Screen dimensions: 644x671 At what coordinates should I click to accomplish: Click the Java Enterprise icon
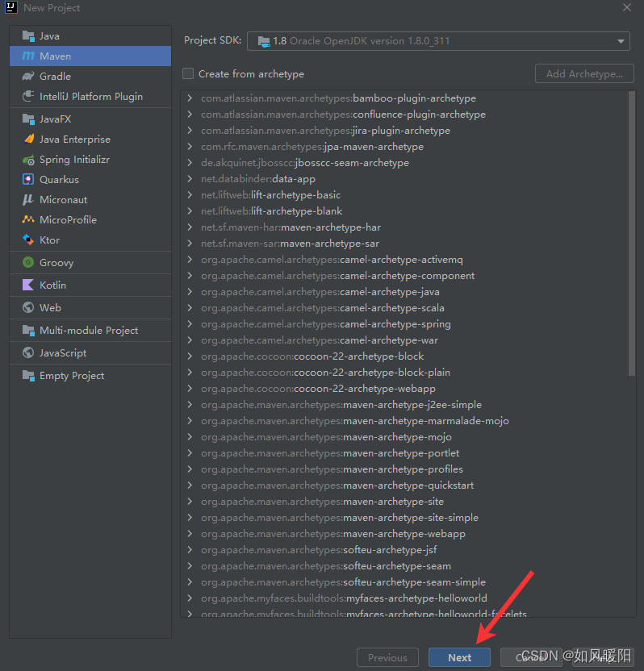[x=28, y=139]
